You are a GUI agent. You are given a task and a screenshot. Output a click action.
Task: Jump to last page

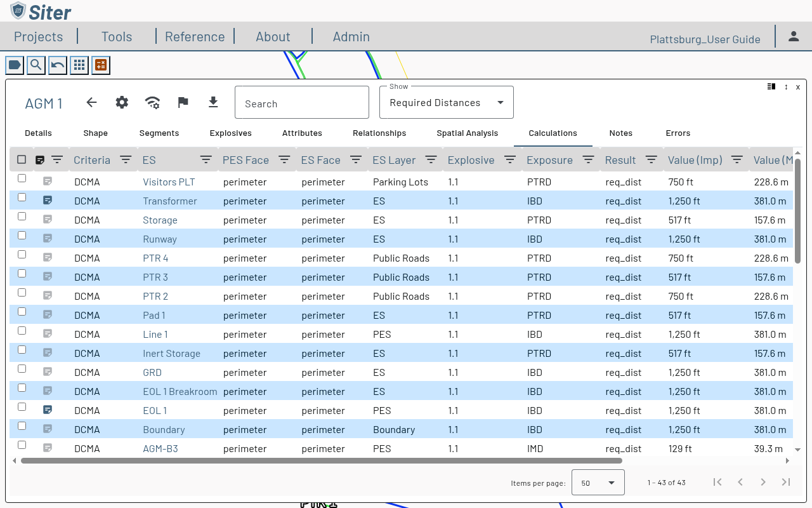(x=786, y=482)
